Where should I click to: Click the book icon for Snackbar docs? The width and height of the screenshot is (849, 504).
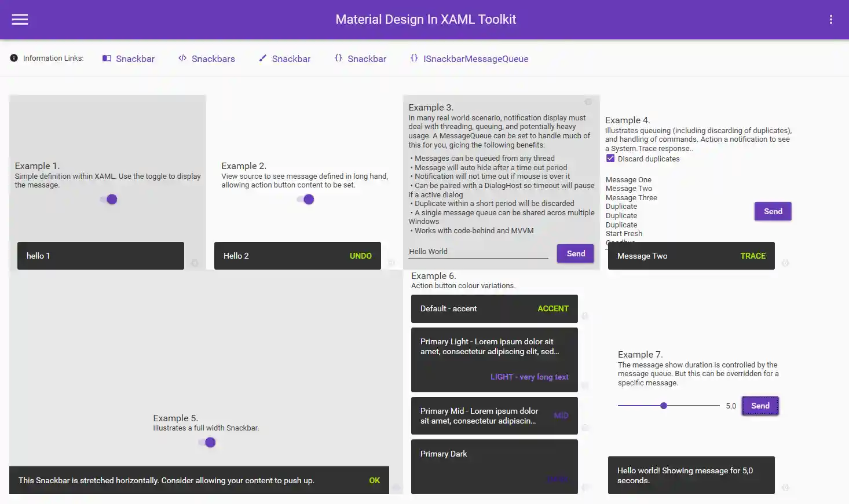pyautogui.click(x=107, y=58)
